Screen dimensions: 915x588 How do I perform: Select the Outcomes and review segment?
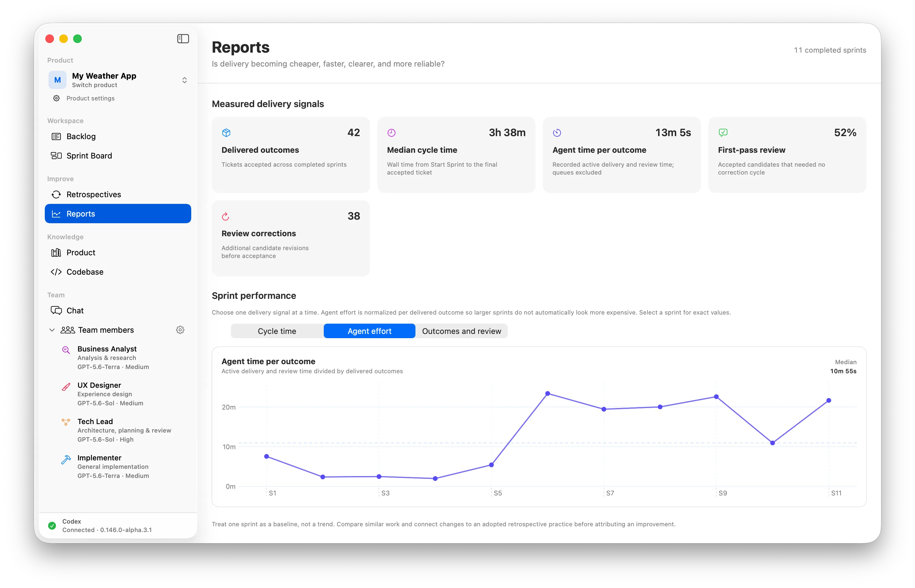[461, 331]
